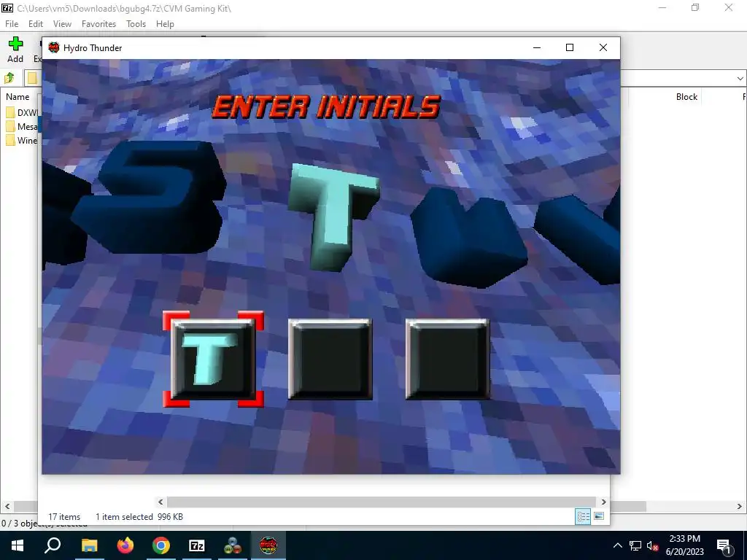
Task: Click the three-balls app taskbar icon
Action: point(233,545)
